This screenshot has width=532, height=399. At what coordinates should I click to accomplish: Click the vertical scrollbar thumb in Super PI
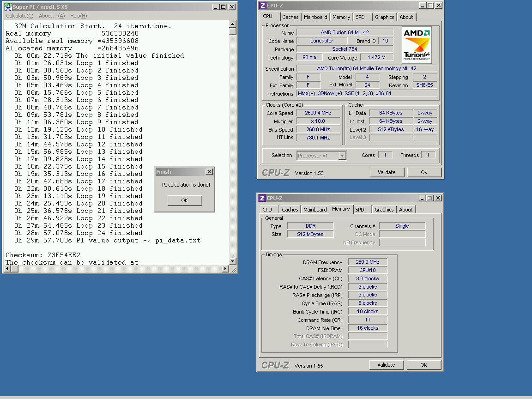[232, 31]
